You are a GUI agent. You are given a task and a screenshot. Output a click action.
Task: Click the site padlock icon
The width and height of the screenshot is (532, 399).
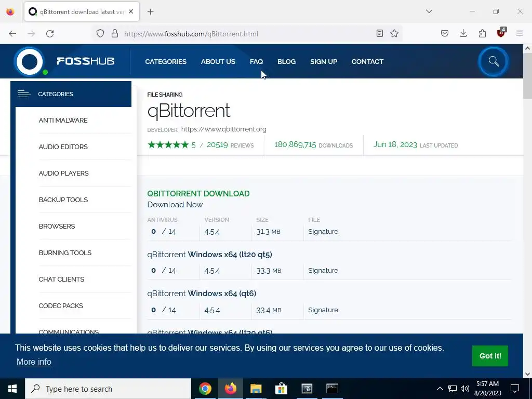pos(115,34)
